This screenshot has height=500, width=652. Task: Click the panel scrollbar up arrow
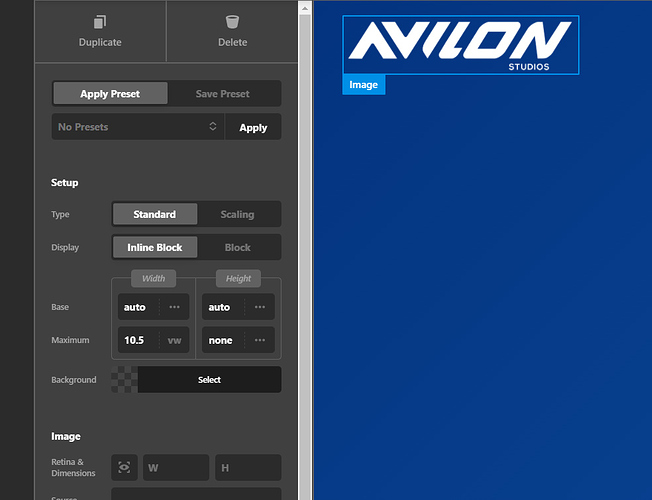click(305, 8)
